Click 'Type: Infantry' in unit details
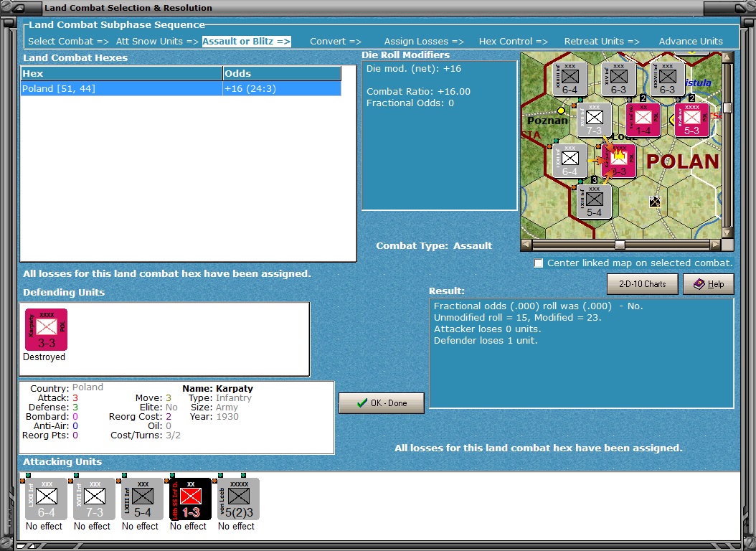Image resolution: width=756 pixels, height=551 pixels. [220, 397]
